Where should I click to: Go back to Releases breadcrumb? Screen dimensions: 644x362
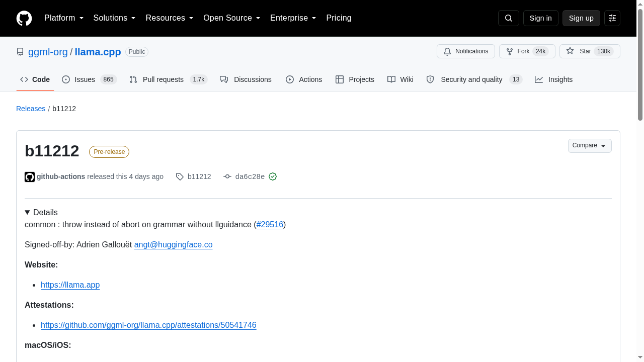(x=31, y=109)
